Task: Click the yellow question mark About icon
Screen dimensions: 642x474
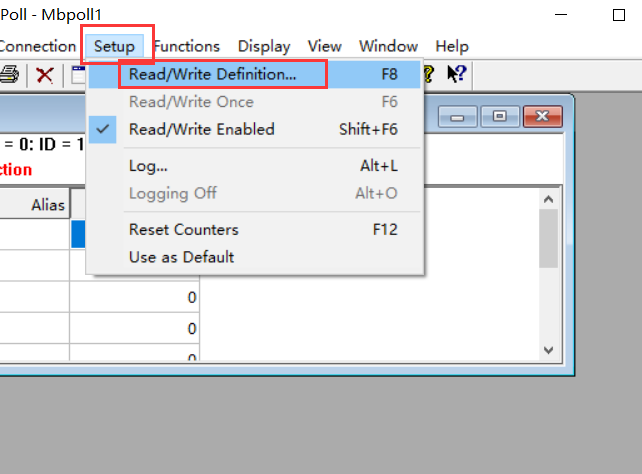Action: point(429,74)
